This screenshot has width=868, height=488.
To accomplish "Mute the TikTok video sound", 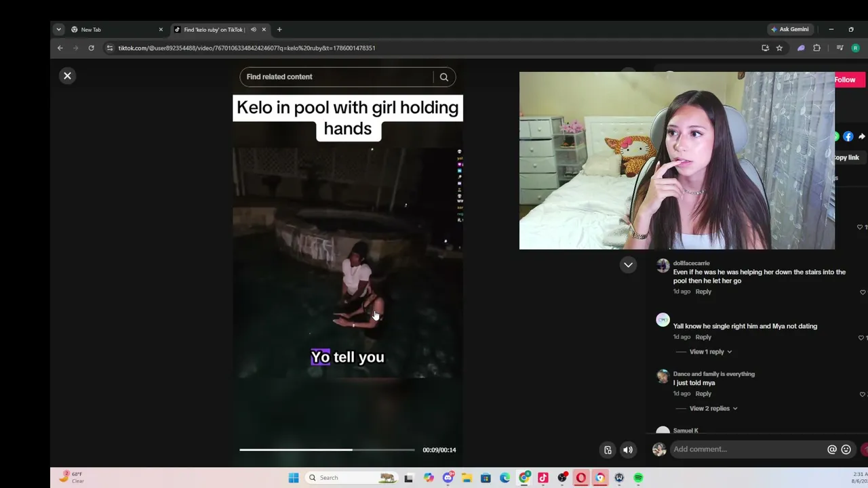I will point(628,449).
